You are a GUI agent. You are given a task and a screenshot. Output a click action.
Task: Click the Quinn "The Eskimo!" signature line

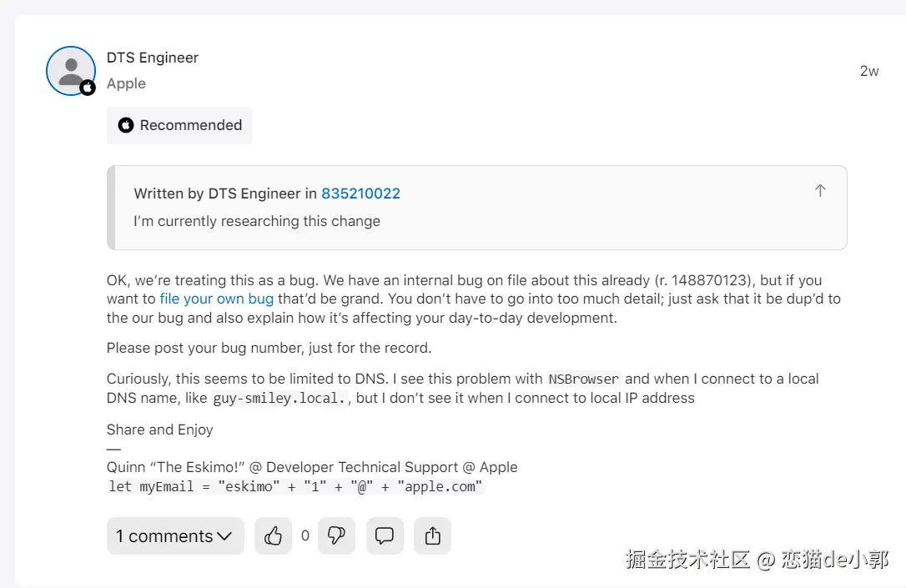pyautogui.click(x=312, y=467)
